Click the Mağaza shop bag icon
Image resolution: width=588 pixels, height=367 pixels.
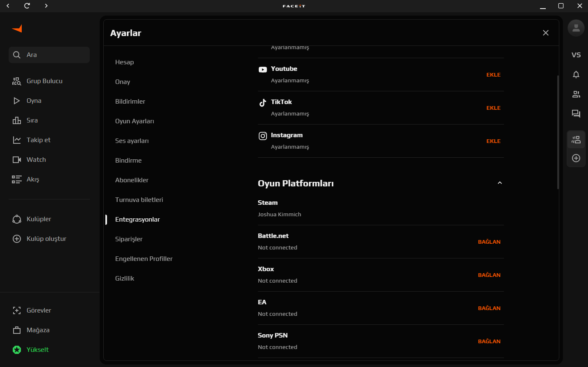(17, 330)
